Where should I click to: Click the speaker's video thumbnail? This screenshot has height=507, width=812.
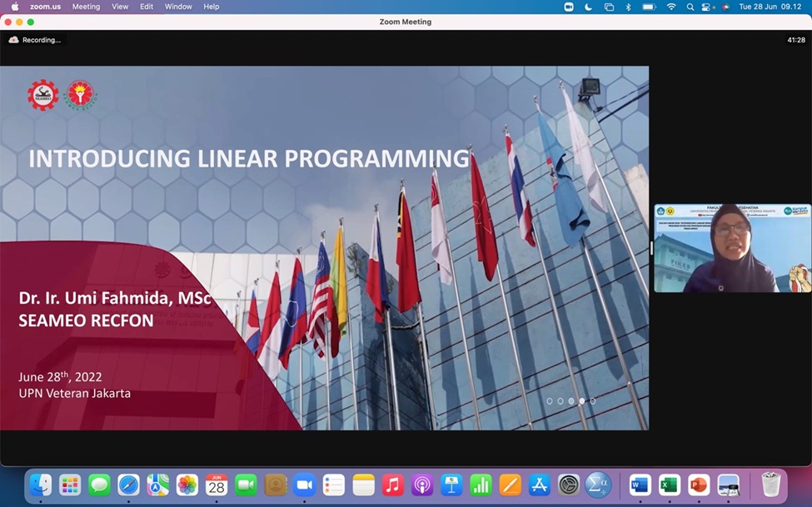tap(732, 248)
